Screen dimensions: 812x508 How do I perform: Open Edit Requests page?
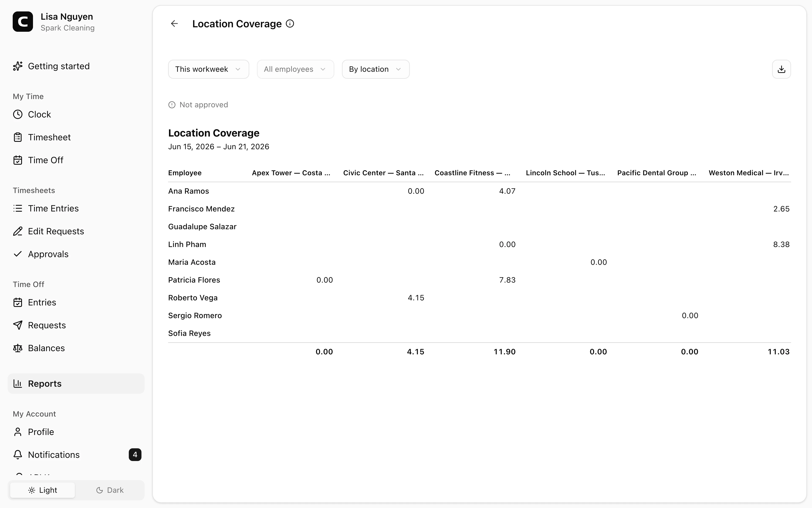(76, 231)
